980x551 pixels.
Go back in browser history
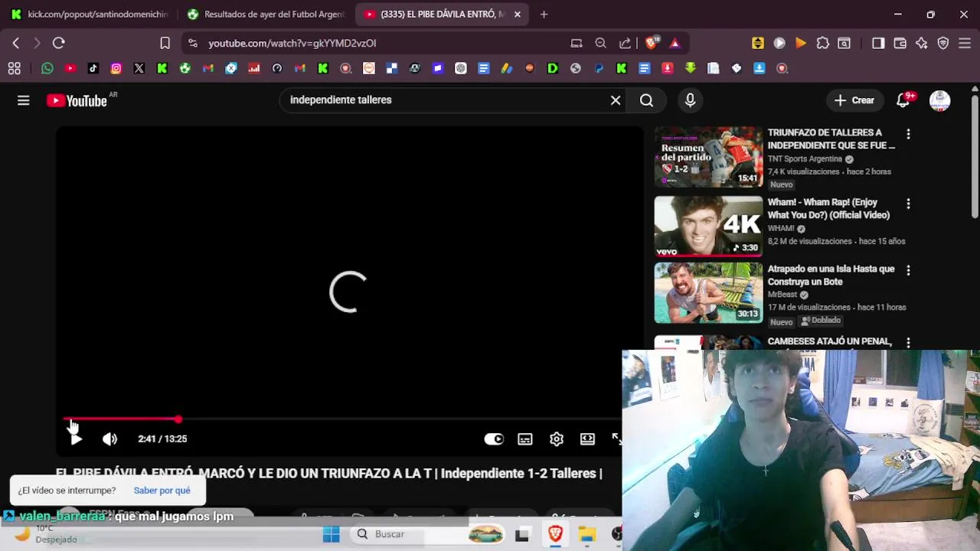16,44
